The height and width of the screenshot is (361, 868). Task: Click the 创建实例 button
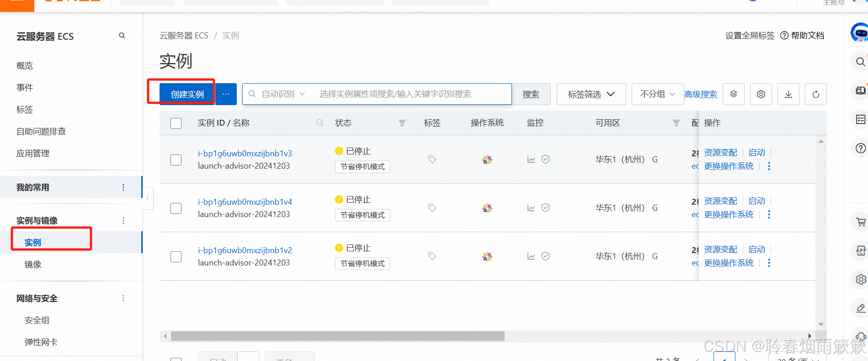click(x=187, y=94)
